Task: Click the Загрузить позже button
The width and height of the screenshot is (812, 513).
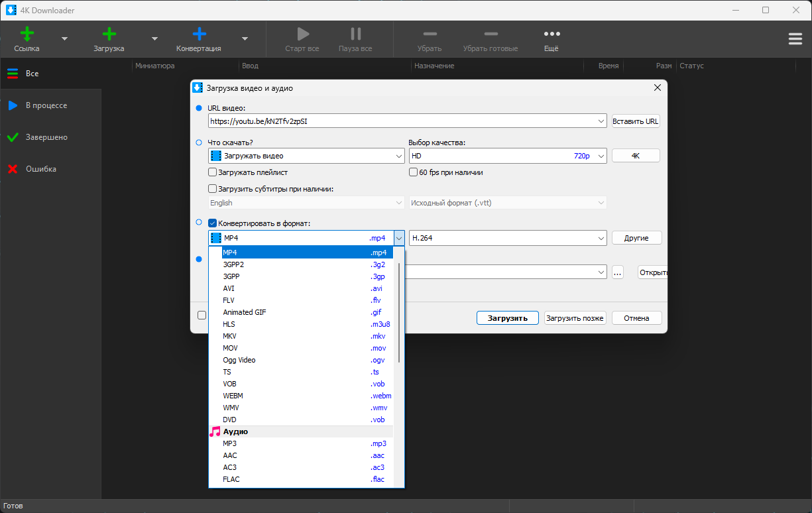Action: (x=575, y=318)
